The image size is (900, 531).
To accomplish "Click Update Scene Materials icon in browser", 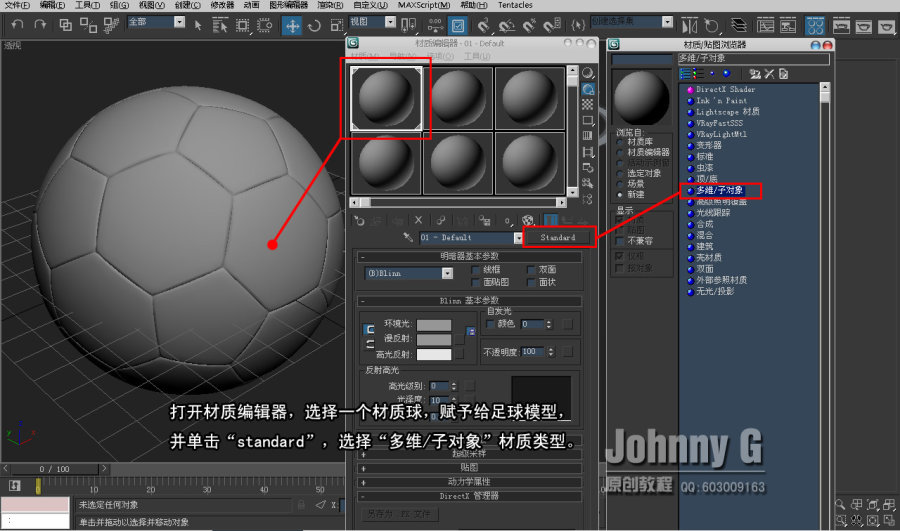I will (x=755, y=73).
